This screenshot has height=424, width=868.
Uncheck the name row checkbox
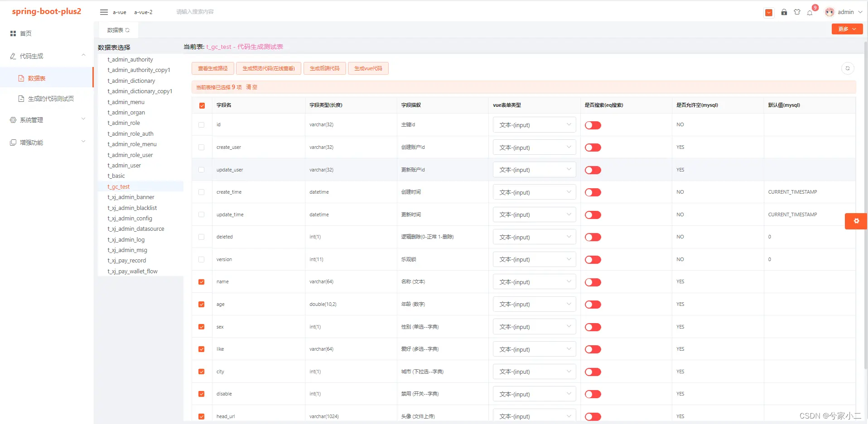point(202,282)
